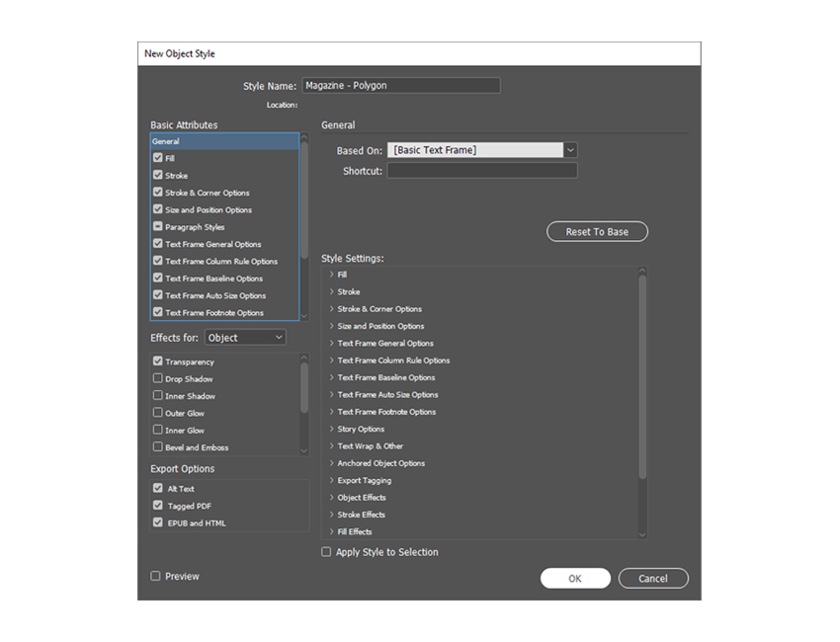Toggle Text Frame Footnote Options checkbox
This screenshot has width=840, height=642.
click(157, 312)
